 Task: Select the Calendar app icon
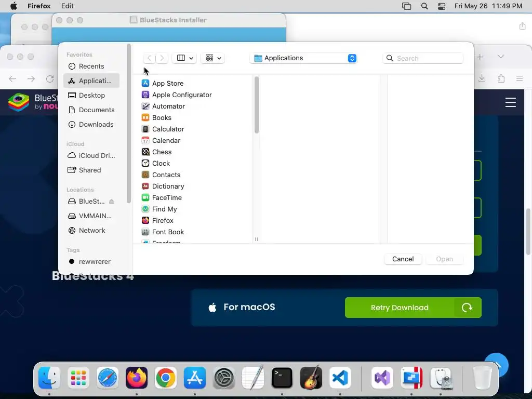click(x=145, y=140)
